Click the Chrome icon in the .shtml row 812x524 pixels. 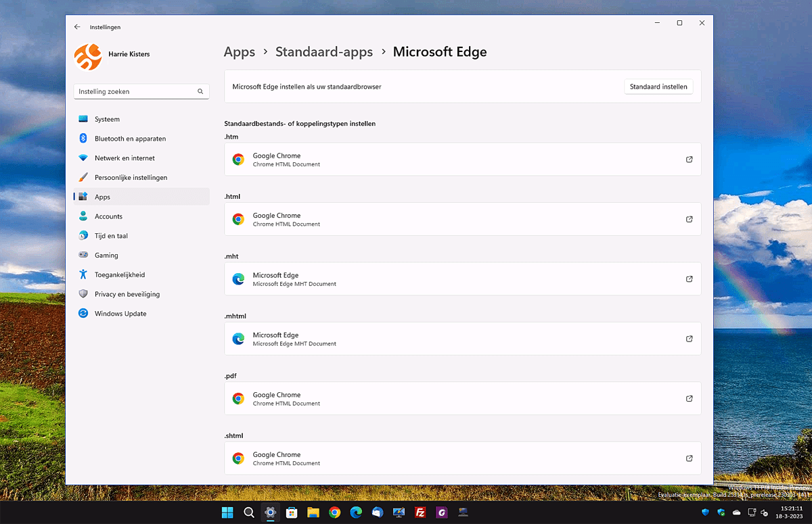[x=238, y=458]
